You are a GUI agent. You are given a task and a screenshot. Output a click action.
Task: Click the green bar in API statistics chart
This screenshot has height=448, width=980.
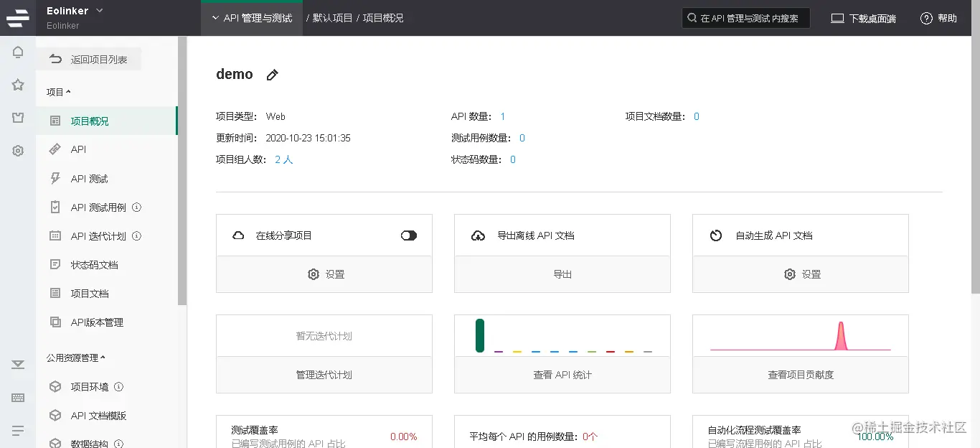[x=480, y=335]
